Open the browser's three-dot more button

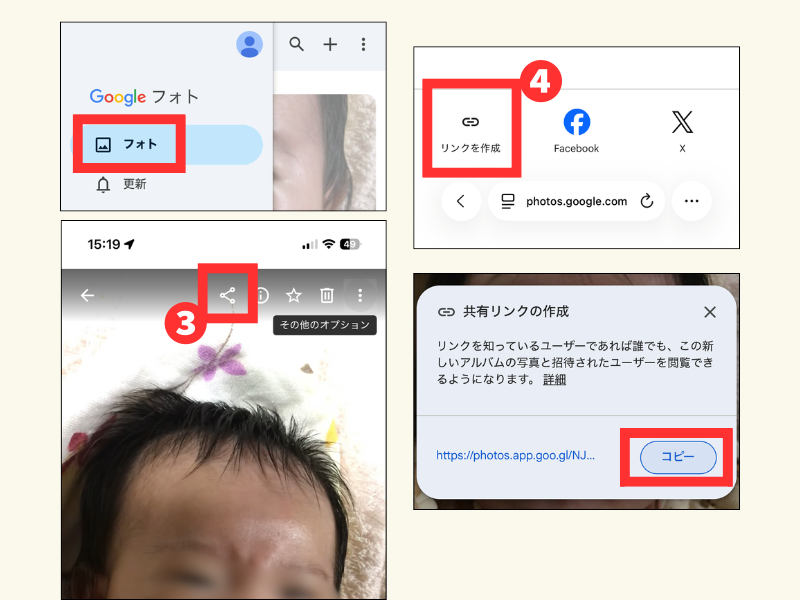tap(691, 201)
